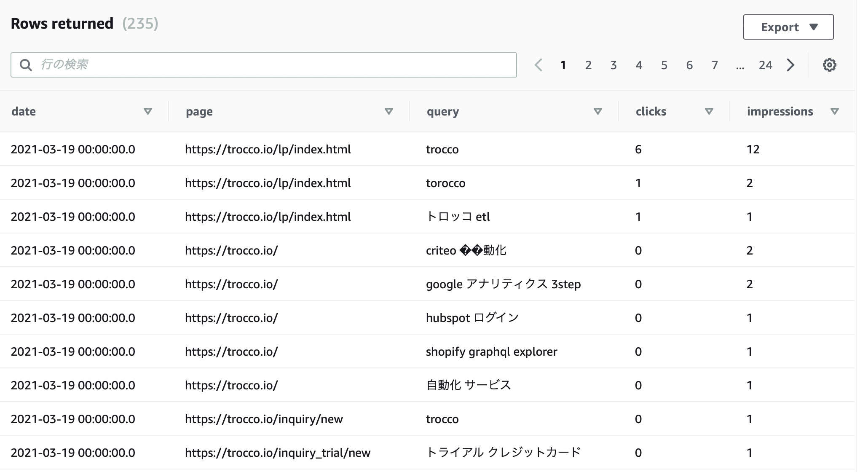Click date cell in トライアル クレジットカード row
Viewport: 868px width, 472px height.
(x=73, y=453)
